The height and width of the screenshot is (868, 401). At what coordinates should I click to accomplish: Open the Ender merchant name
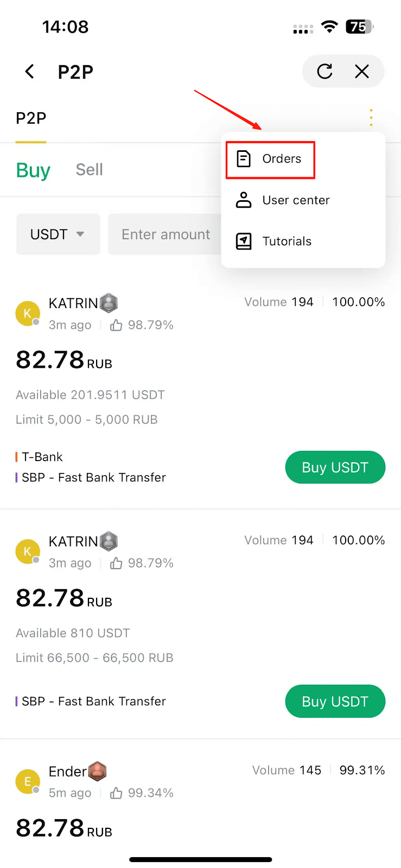[67, 771]
